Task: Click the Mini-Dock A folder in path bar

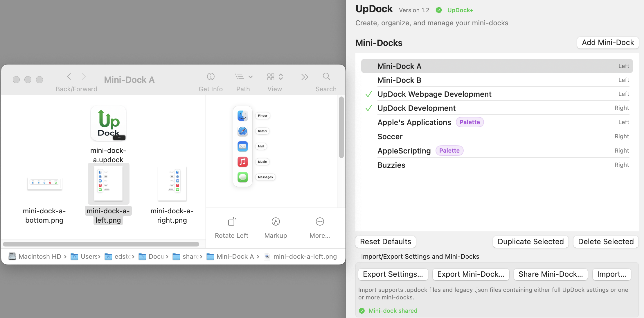Action: click(230, 256)
